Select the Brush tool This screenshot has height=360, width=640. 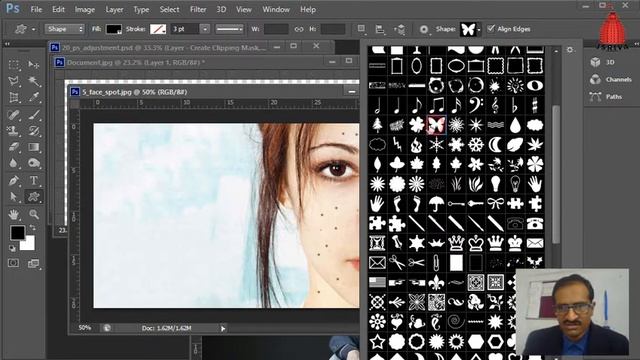(33, 115)
